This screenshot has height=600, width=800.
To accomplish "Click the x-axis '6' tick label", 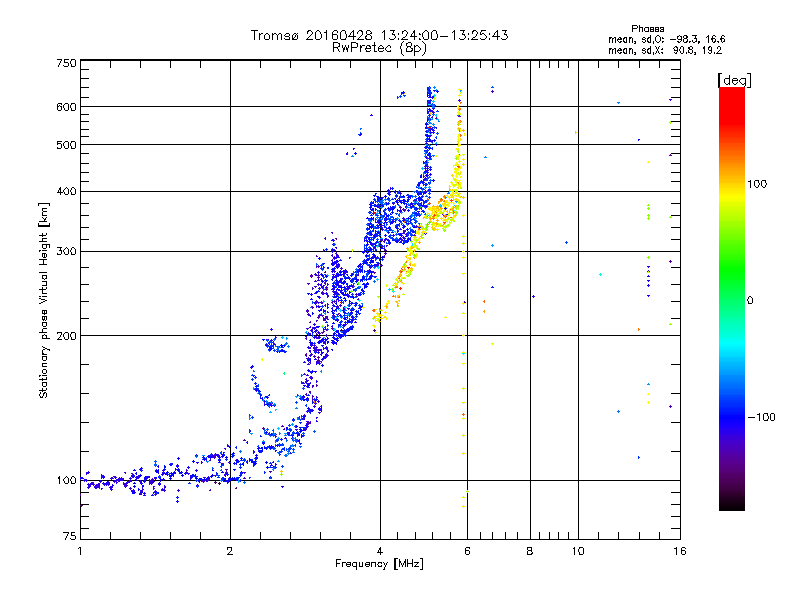I will pyautogui.click(x=467, y=551).
